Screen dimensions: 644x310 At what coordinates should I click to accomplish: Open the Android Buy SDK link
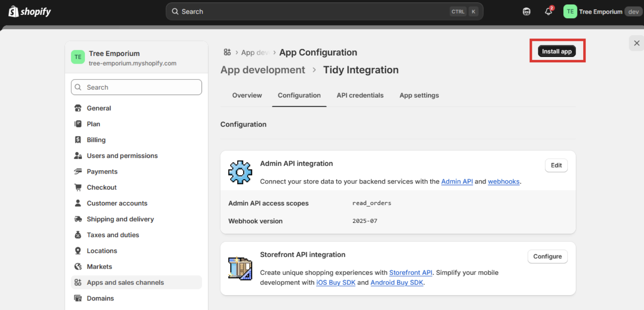tap(397, 283)
